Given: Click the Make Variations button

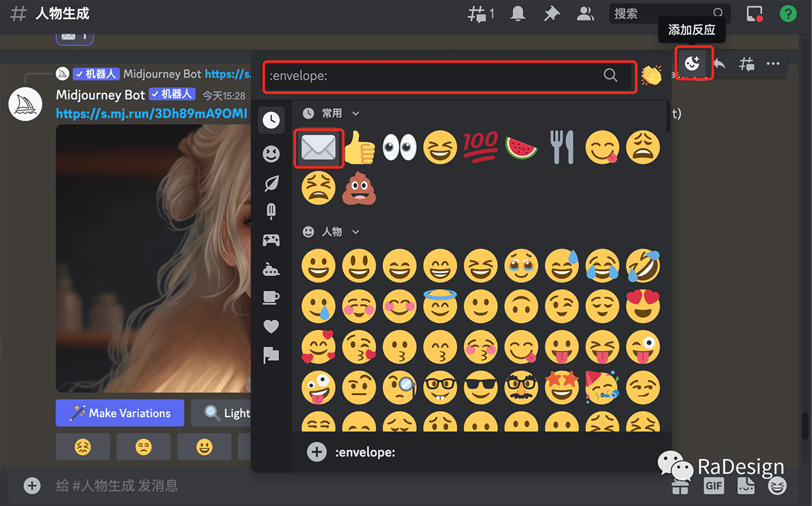Looking at the screenshot, I should pos(119,413).
